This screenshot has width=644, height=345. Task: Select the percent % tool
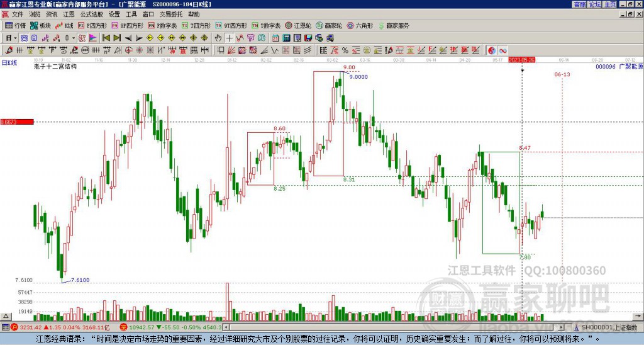[x=345, y=50]
